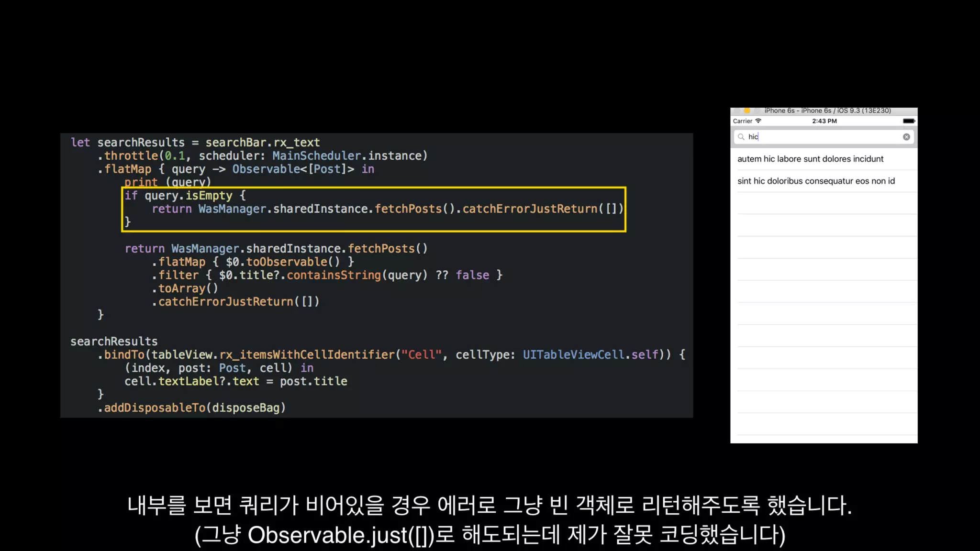Click the .filter containsString(query) code line
Image resolution: width=980 pixels, height=551 pixels.
(x=327, y=275)
